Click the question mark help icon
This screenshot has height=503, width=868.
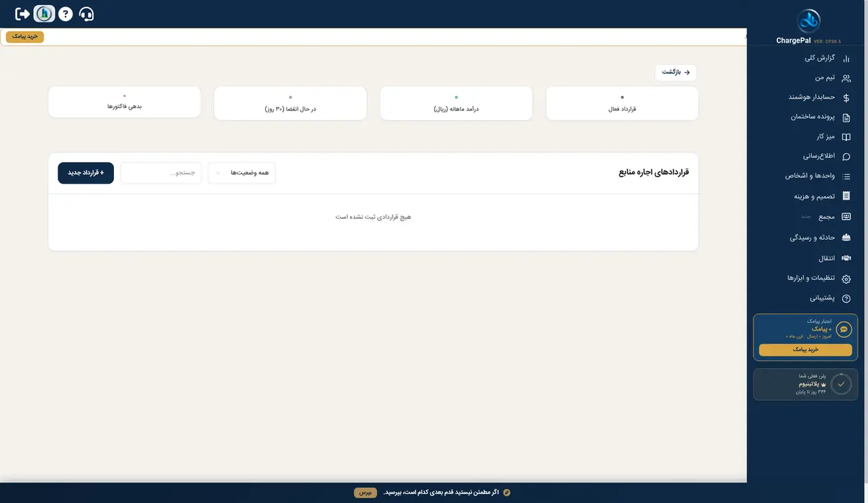(65, 14)
